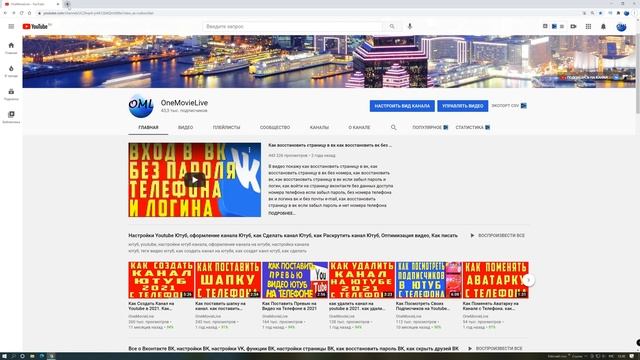
Task: Click Управлять видео button
Action: 462,106
